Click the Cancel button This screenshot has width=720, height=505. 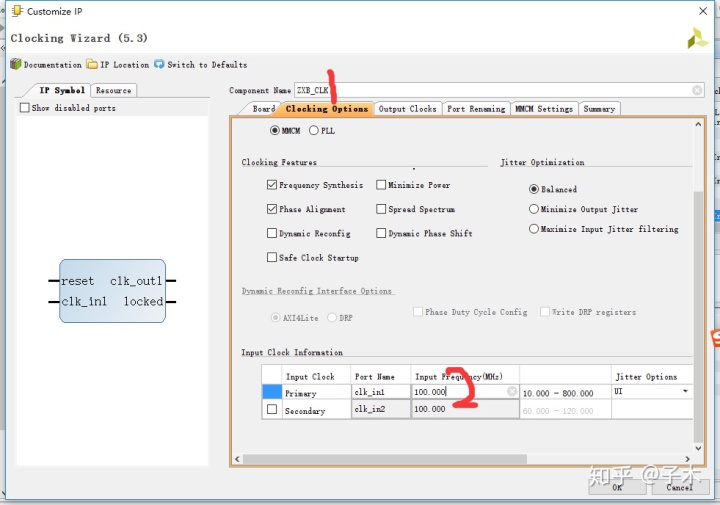(x=680, y=487)
